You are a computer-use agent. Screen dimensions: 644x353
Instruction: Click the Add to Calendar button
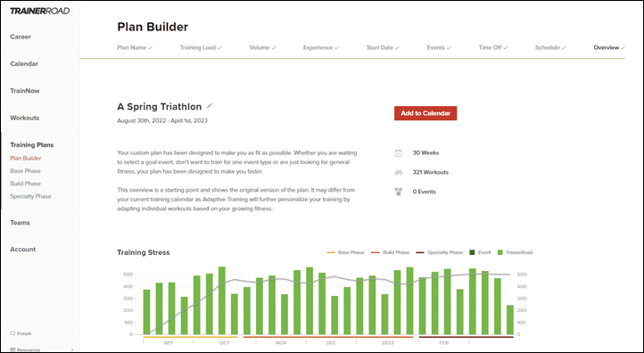425,113
